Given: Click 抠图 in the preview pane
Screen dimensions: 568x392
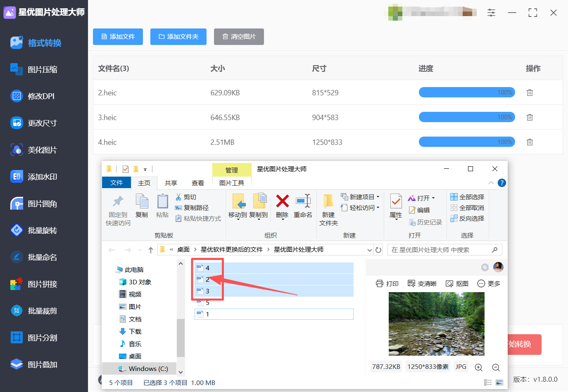Looking at the screenshot, I should (x=457, y=283).
